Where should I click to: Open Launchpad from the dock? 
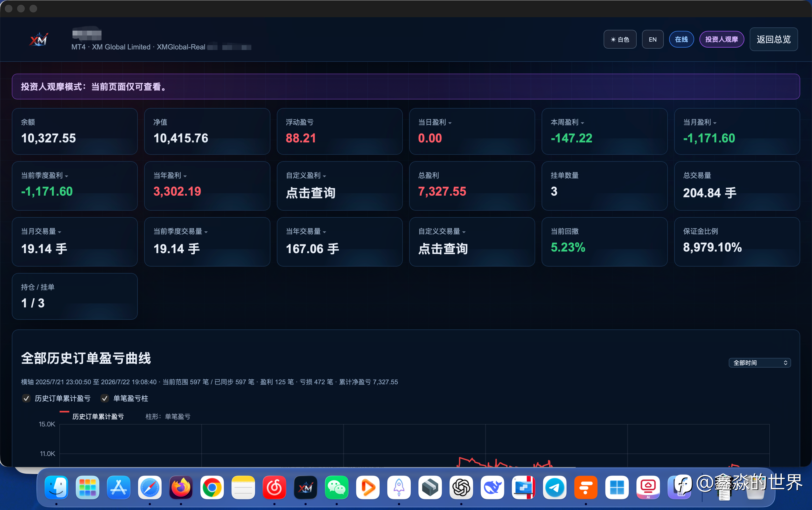(88, 487)
